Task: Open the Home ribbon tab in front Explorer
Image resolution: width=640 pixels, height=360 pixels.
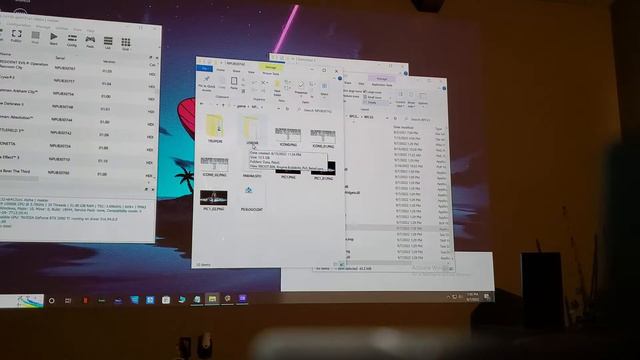Action: pyautogui.click(x=221, y=70)
